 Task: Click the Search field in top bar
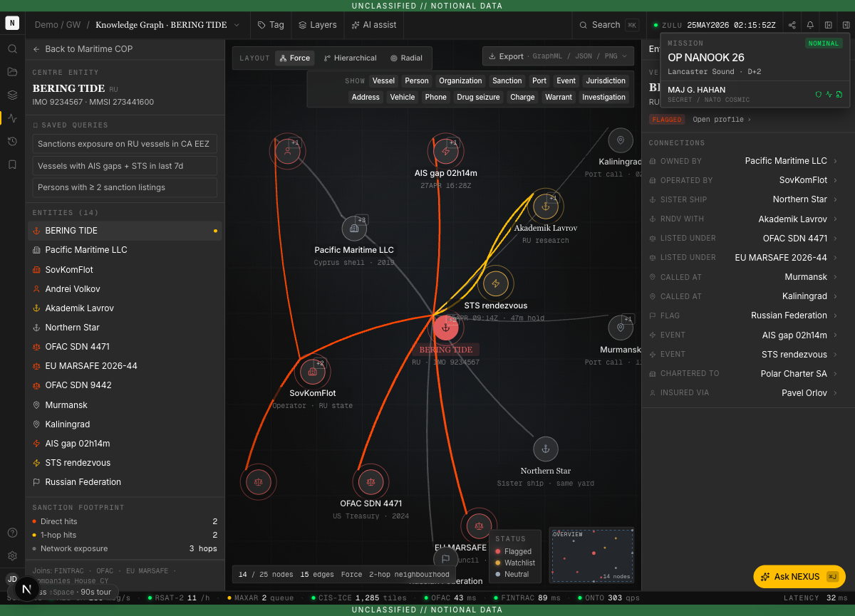608,25
